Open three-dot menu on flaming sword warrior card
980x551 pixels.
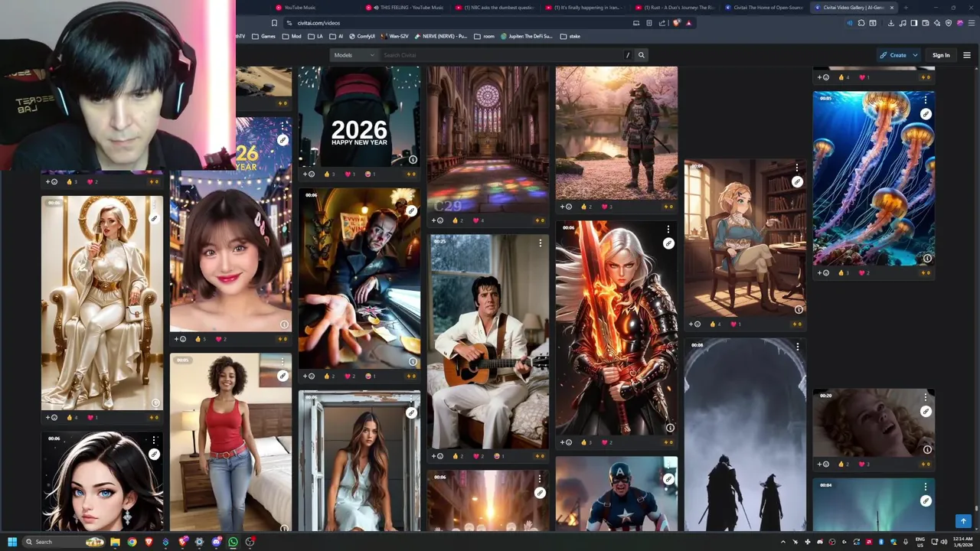pos(668,229)
